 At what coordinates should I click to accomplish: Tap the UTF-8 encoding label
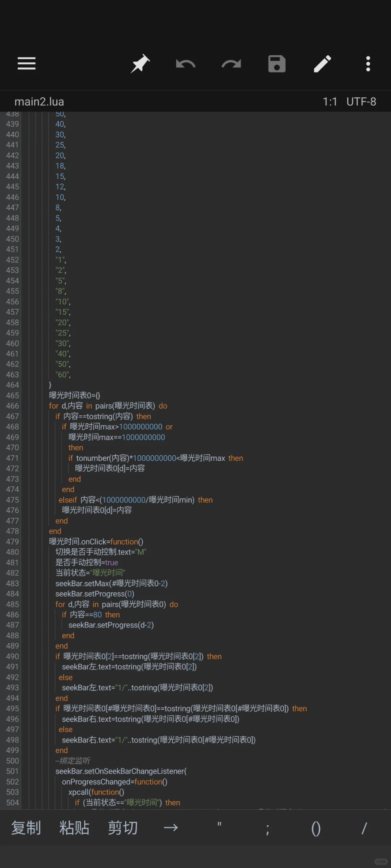click(x=361, y=102)
